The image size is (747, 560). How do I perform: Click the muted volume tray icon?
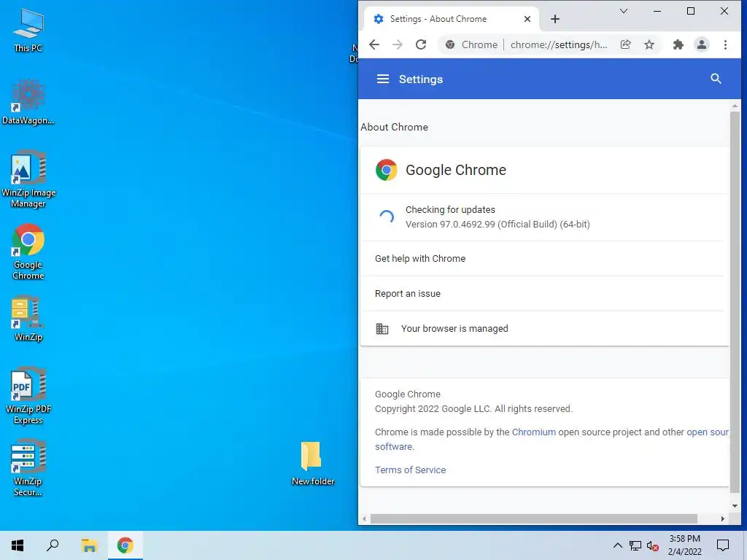653,545
